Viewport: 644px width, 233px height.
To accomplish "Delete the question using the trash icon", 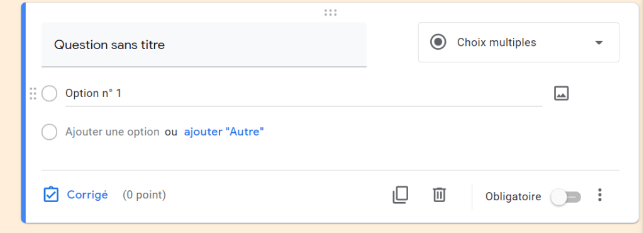I will (x=439, y=195).
